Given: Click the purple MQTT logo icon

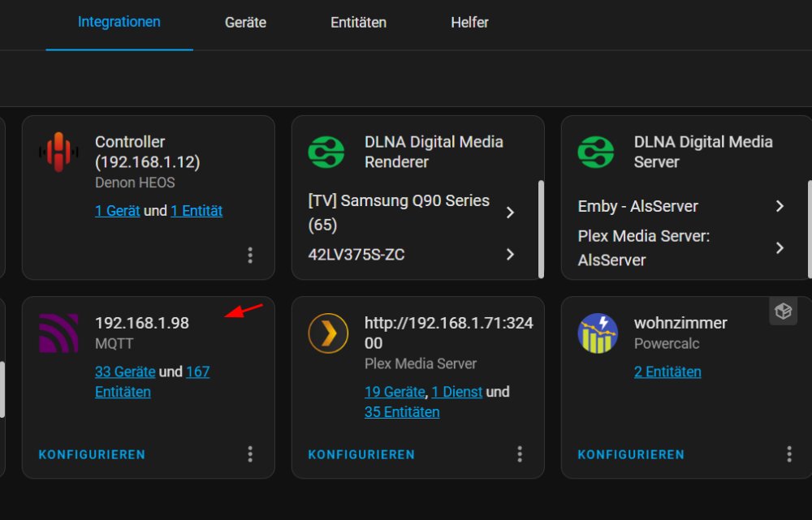Looking at the screenshot, I should click(x=59, y=333).
